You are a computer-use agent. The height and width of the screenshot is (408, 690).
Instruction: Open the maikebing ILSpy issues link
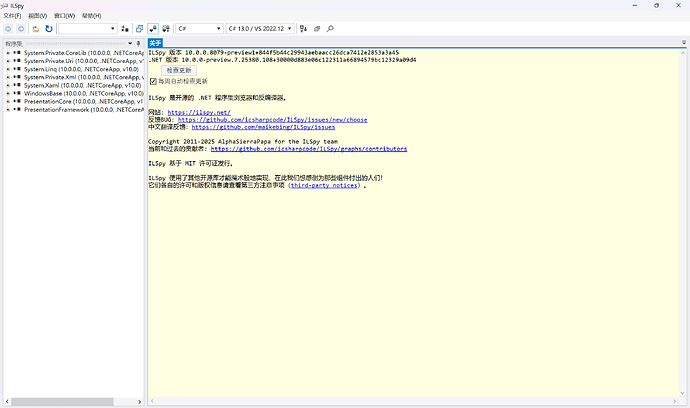263,127
